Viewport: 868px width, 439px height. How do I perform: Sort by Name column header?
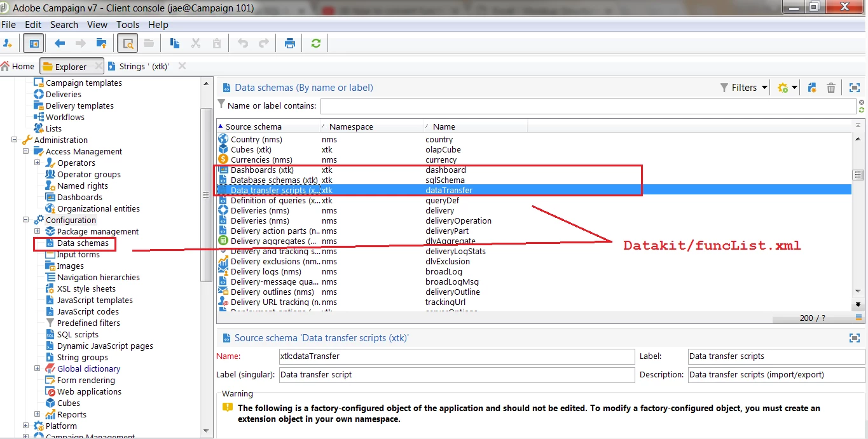pos(476,126)
